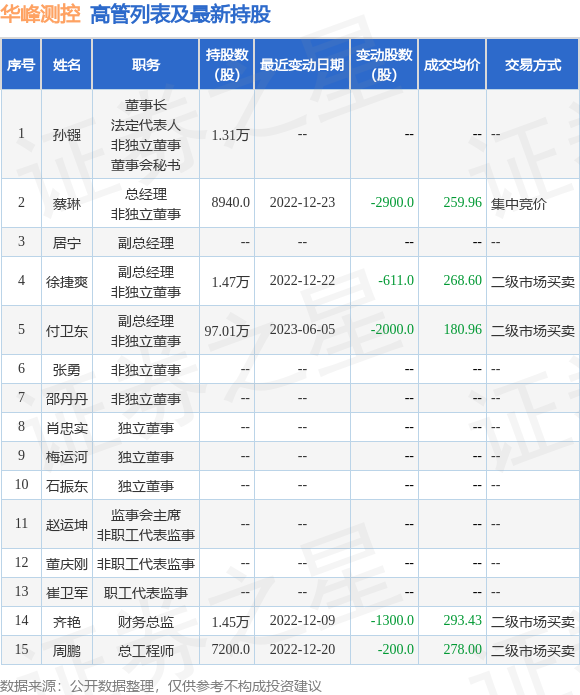
Task: Click the 278.00 average price
Action: click(463, 649)
